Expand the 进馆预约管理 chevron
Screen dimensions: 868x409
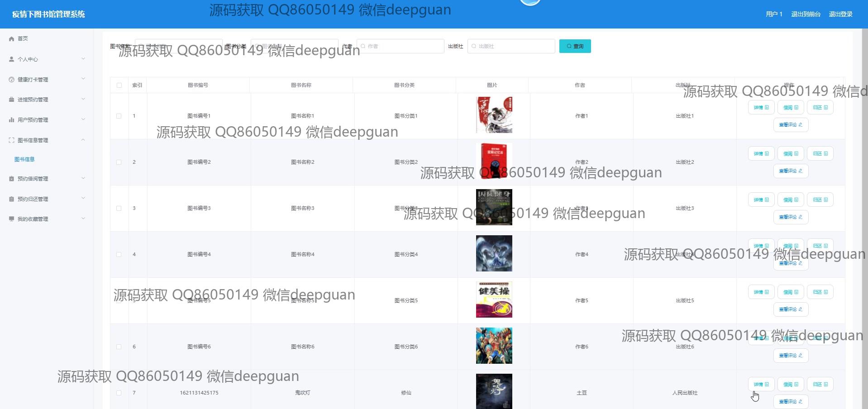[83, 99]
